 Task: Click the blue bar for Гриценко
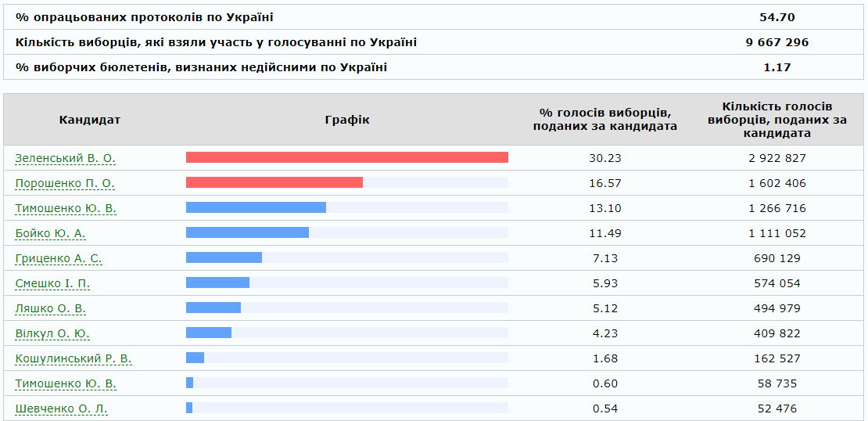point(224,257)
